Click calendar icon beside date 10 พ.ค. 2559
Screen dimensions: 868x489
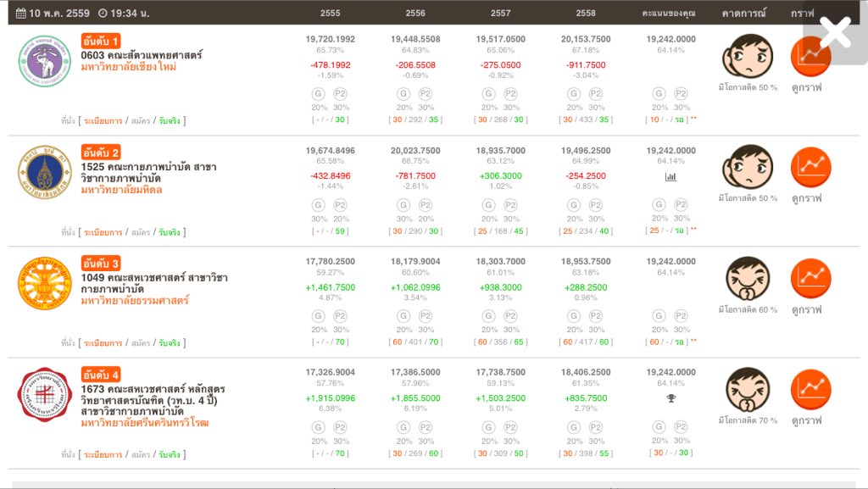point(21,14)
